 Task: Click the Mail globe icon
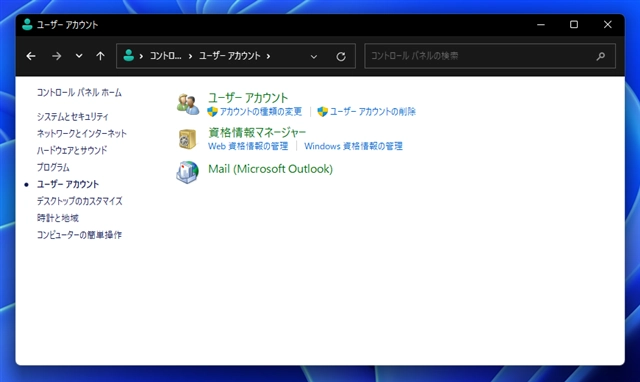tap(187, 172)
